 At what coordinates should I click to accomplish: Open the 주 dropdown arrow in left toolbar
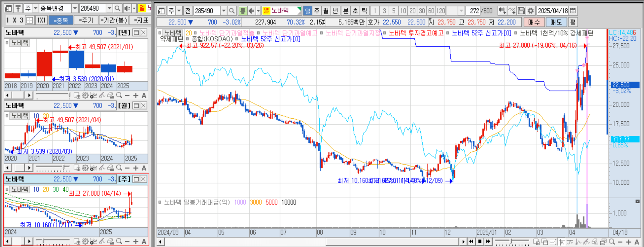(35, 8)
